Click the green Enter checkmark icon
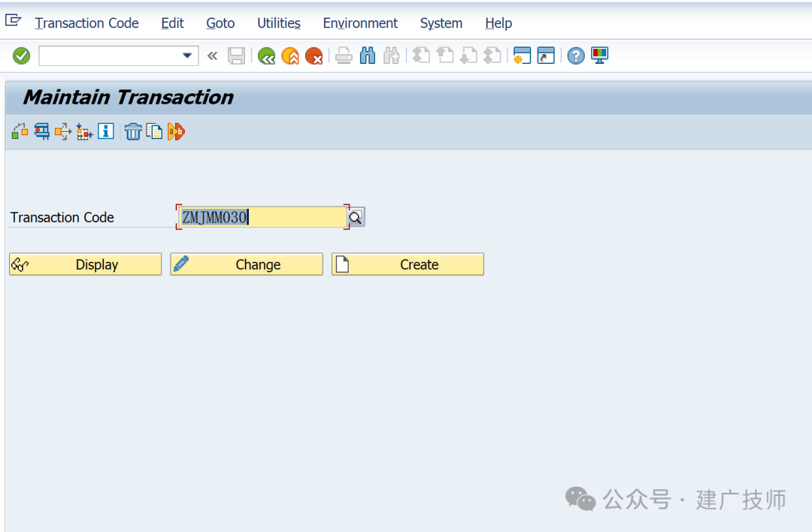This screenshot has width=812, height=532. [21, 56]
